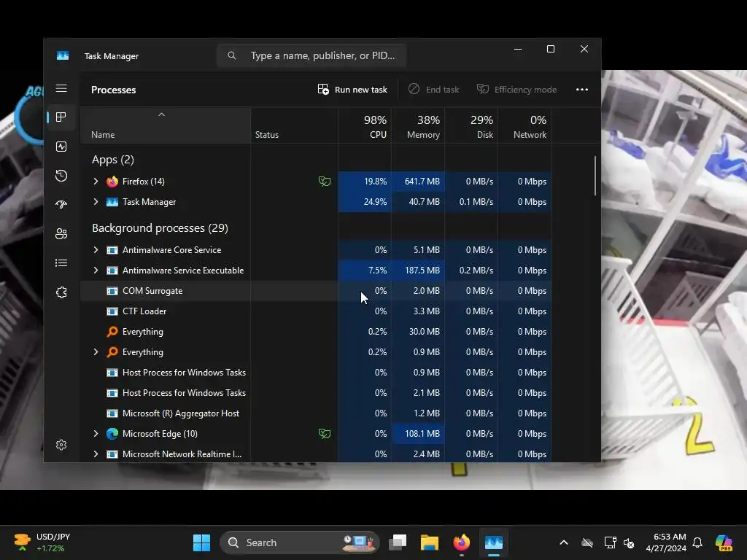Image resolution: width=747 pixels, height=560 pixels.
Task: Sort processes by Network column
Action: point(525,126)
